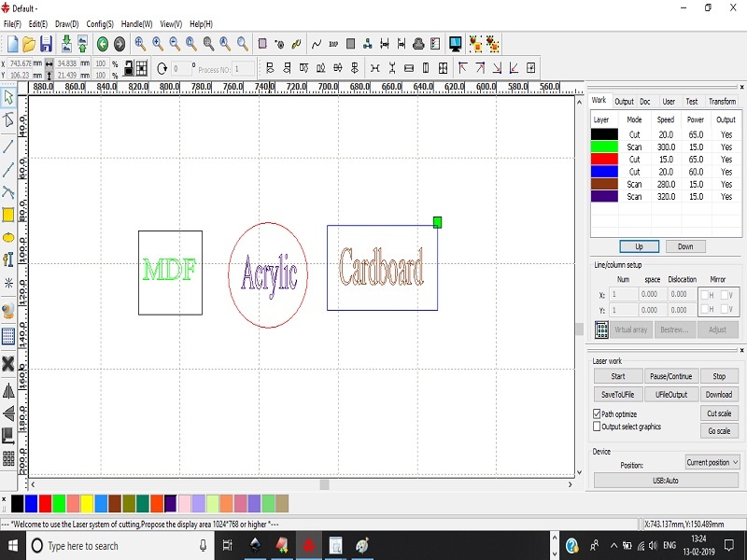Image resolution: width=747 pixels, height=560 pixels.
Task: Toggle Y row Mirror V checkbox
Action: coord(725,309)
